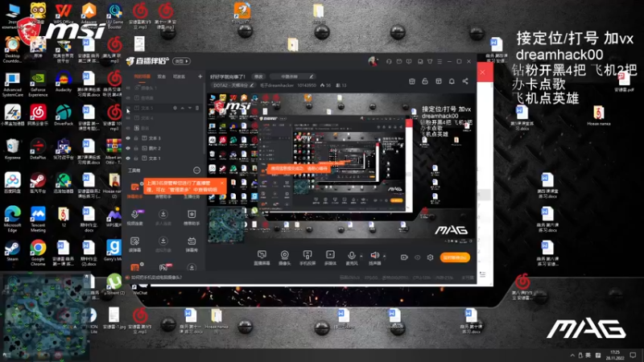Image resolution: width=644 pixels, height=362 pixels.
Task: Hide the 图片 2 source using its eye
Action: (x=128, y=148)
